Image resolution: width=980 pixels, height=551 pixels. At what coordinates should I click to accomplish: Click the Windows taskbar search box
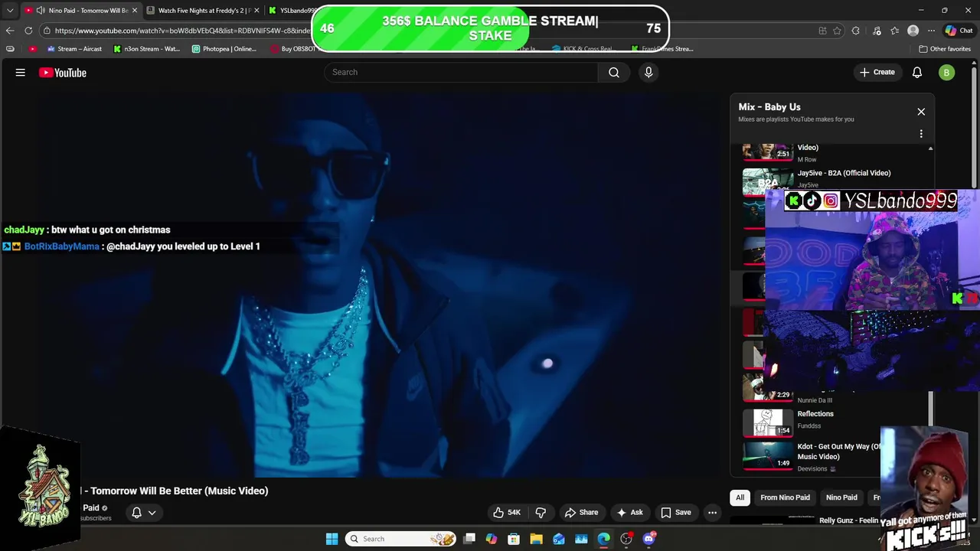[400, 539]
